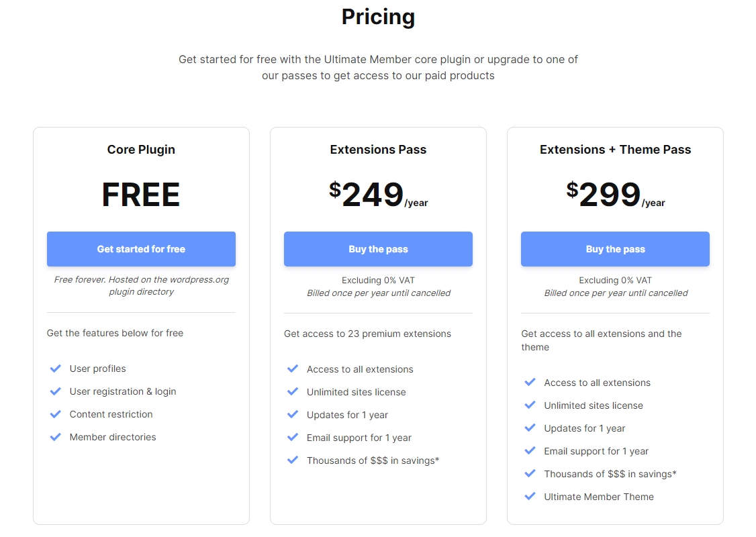Click the checkmark icon beside User profiles
The image size is (756, 537).
pyautogui.click(x=56, y=369)
